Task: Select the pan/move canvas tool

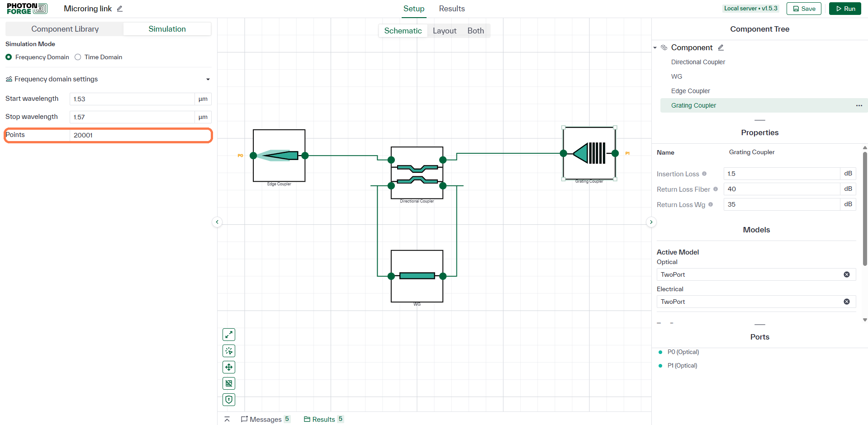Action: (229, 367)
